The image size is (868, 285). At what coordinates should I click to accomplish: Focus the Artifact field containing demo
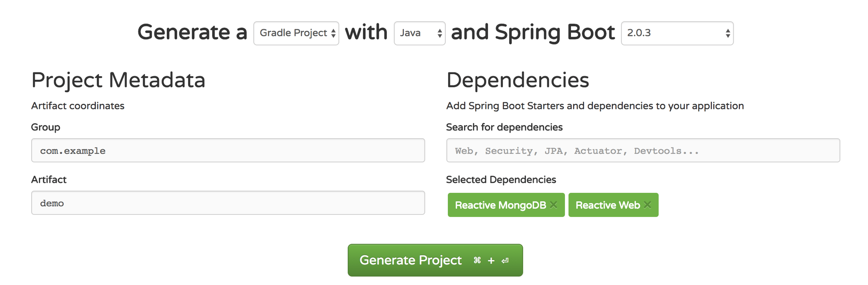pyautogui.click(x=228, y=203)
